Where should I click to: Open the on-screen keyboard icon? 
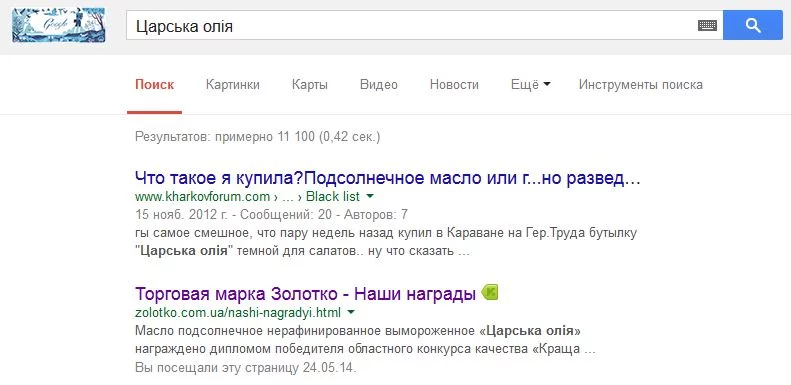pos(707,25)
